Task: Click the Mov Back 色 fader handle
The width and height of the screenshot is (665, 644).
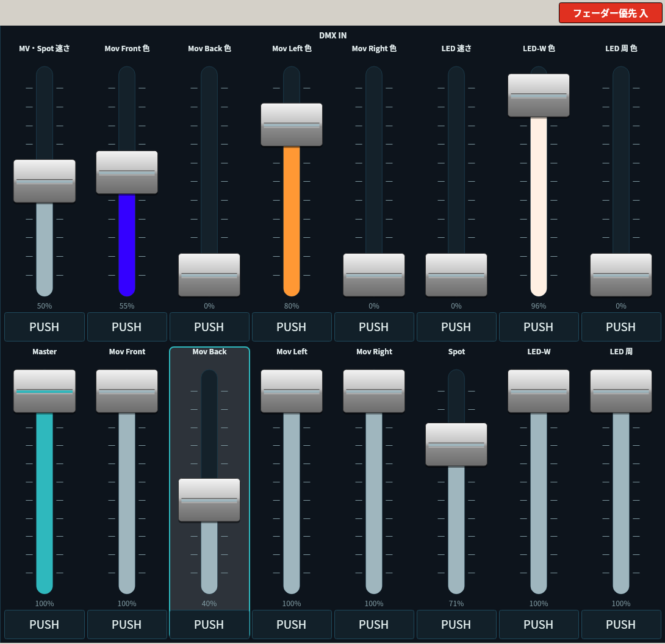Action: tap(209, 275)
